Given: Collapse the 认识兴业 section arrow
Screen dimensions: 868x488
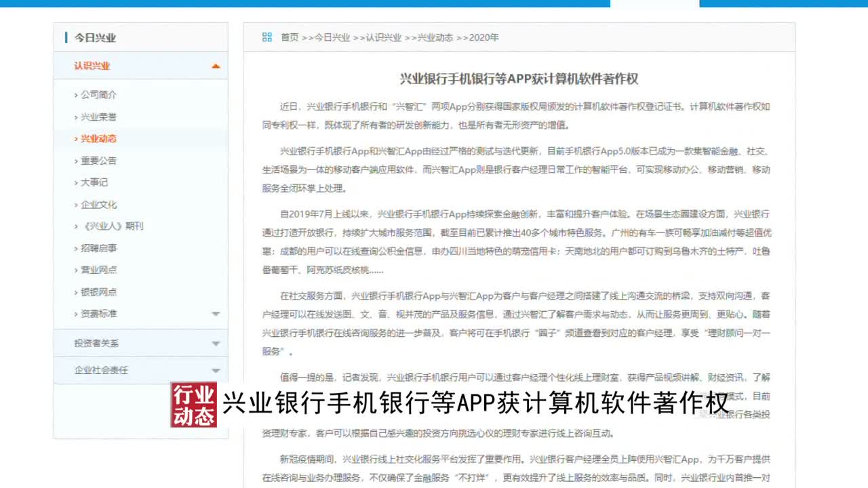Looking at the screenshot, I should point(216,66).
